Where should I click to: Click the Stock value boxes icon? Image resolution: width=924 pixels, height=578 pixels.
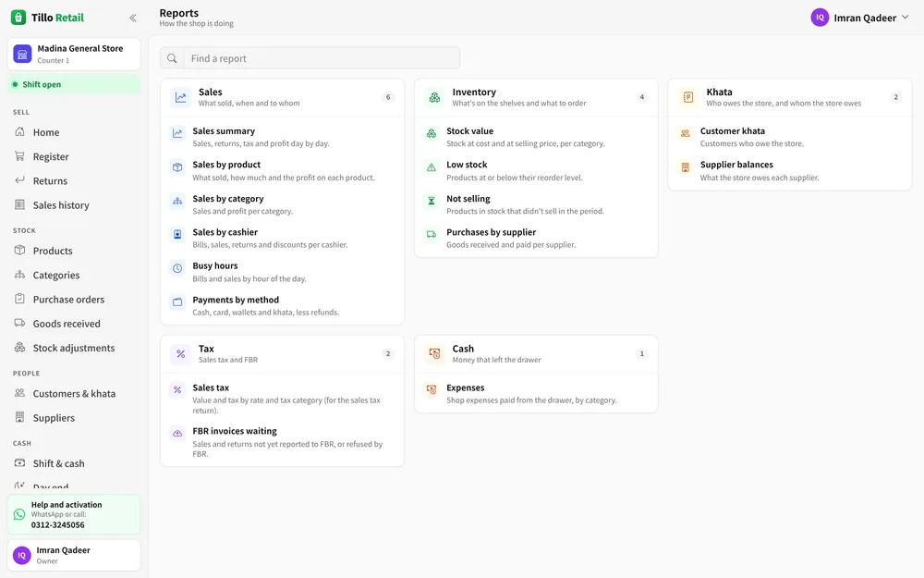point(432,133)
